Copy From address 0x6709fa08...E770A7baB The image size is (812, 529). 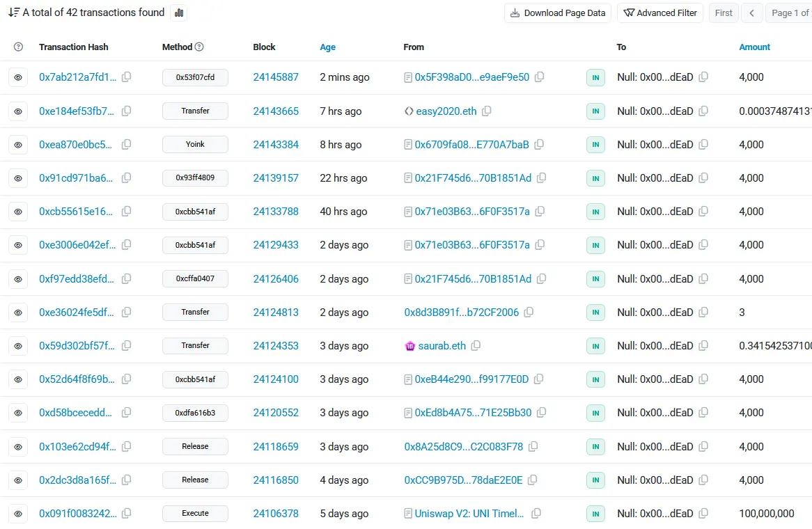click(539, 144)
